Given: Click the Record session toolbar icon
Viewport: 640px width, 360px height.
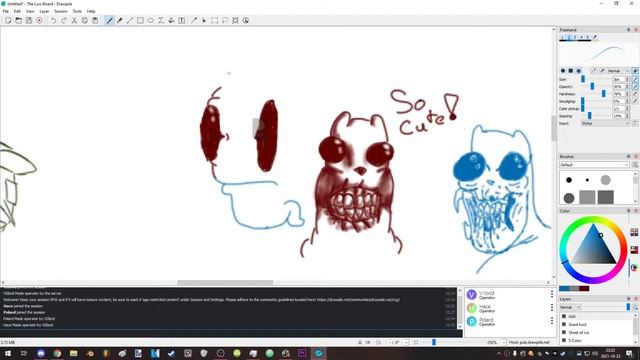Looking at the screenshot, I should pos(39,20).
